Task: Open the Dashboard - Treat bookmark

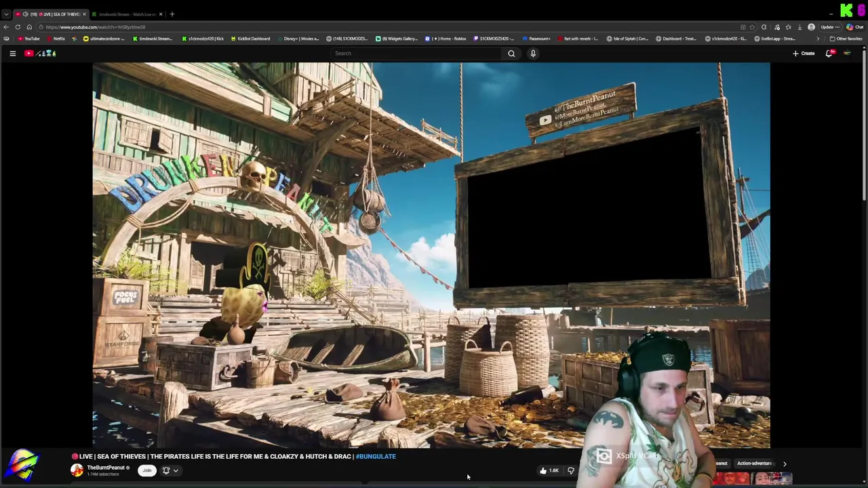Action: tap(677, 39)
